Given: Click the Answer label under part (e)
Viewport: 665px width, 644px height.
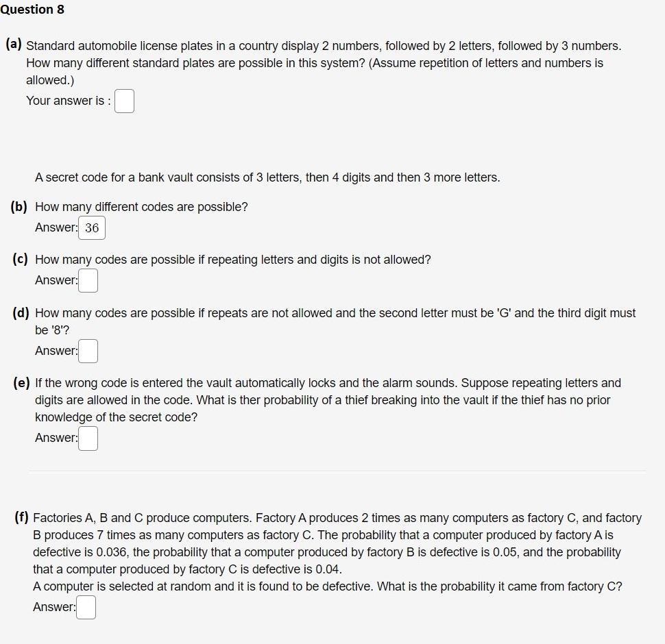Looking at the screenshot, I should 54,438.
